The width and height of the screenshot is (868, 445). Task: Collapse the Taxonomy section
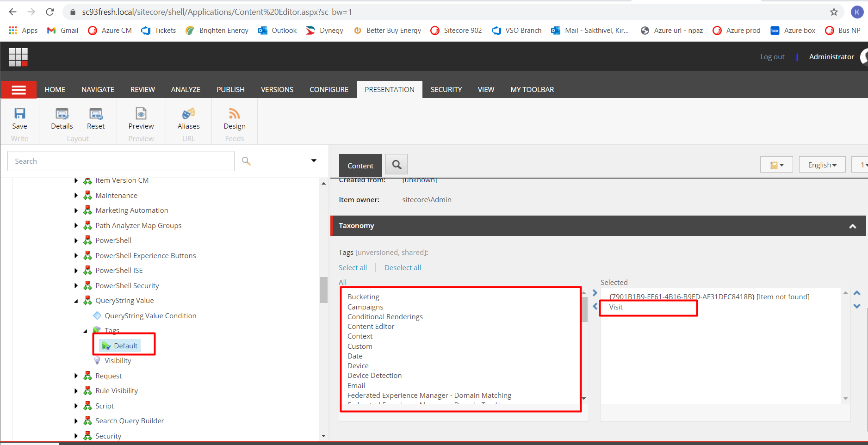pyautogui.click(x=852, y=226)
